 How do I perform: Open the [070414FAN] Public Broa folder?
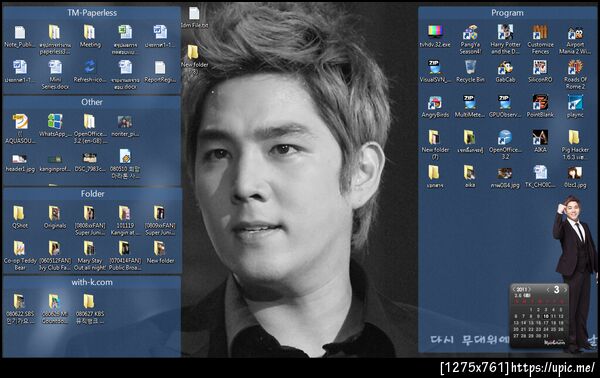pyautogui.click(x=125, y=256)
